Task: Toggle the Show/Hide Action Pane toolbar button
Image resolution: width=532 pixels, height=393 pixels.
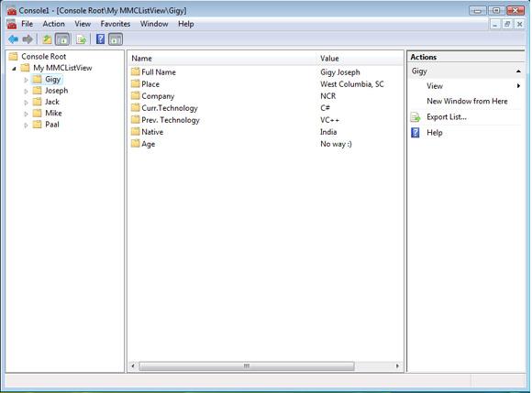Action: point(116,39)
